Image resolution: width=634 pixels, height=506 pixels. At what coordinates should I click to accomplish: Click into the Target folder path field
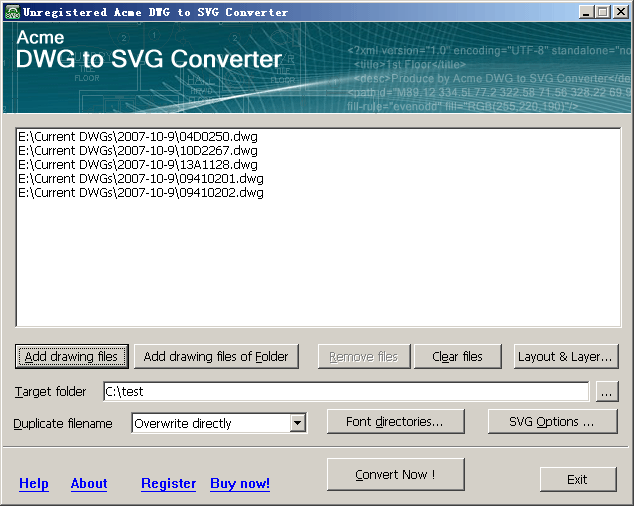pos(345,392)
